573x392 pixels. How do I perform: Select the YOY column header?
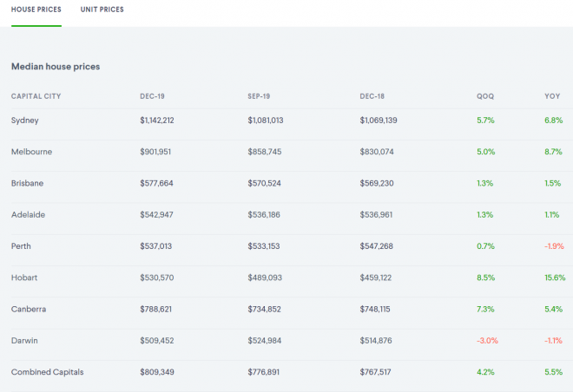click(x=551, y=95)
